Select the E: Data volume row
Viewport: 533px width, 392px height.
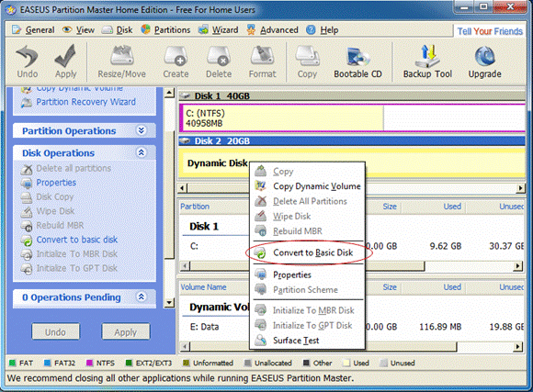pos(352,327)
